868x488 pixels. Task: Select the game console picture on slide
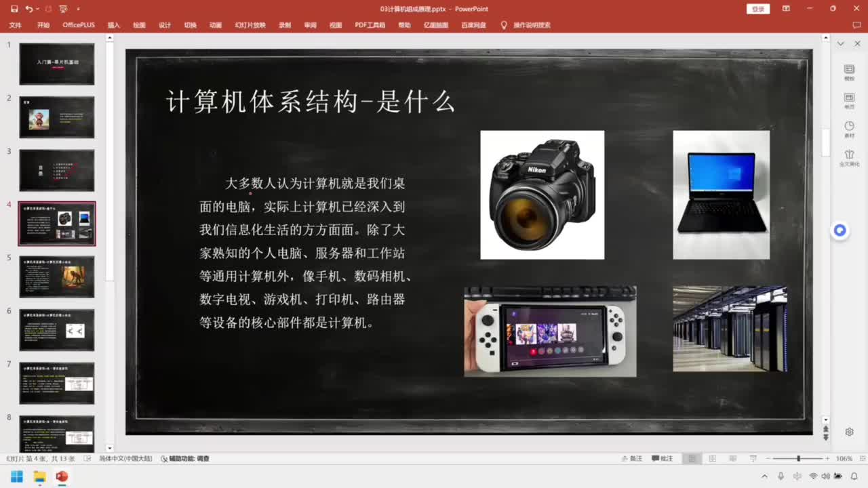tap(550, 331)
